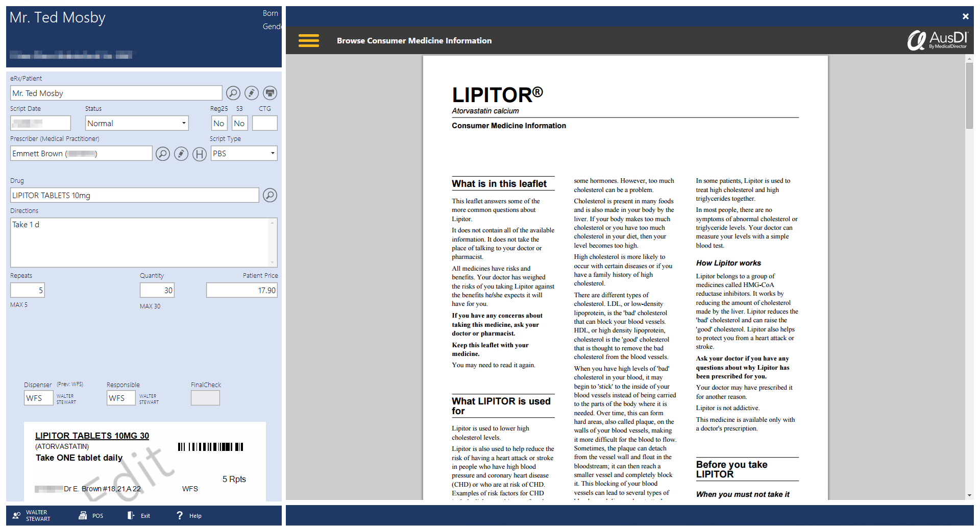The width and height of the screenshot is (980, 526).
Task: Click the Responsible initials field WFS
Action: click(121, 398)
